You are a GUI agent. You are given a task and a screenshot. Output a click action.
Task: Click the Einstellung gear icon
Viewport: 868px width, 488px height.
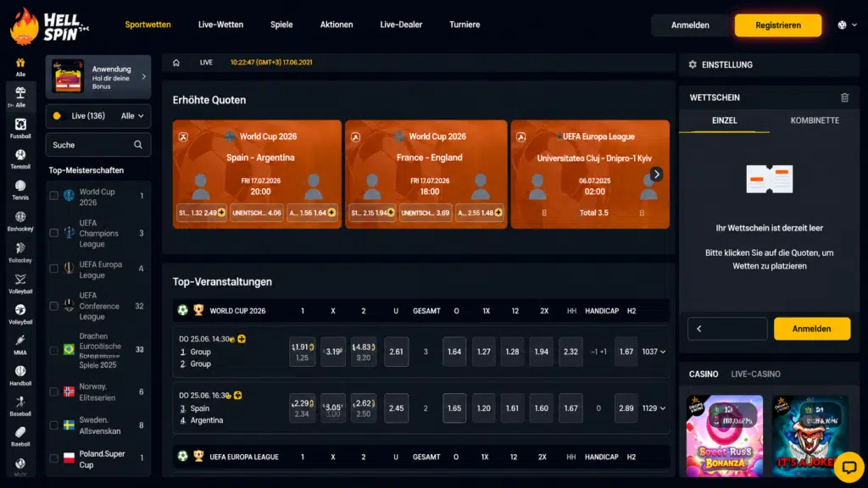[x=693, y=64]
